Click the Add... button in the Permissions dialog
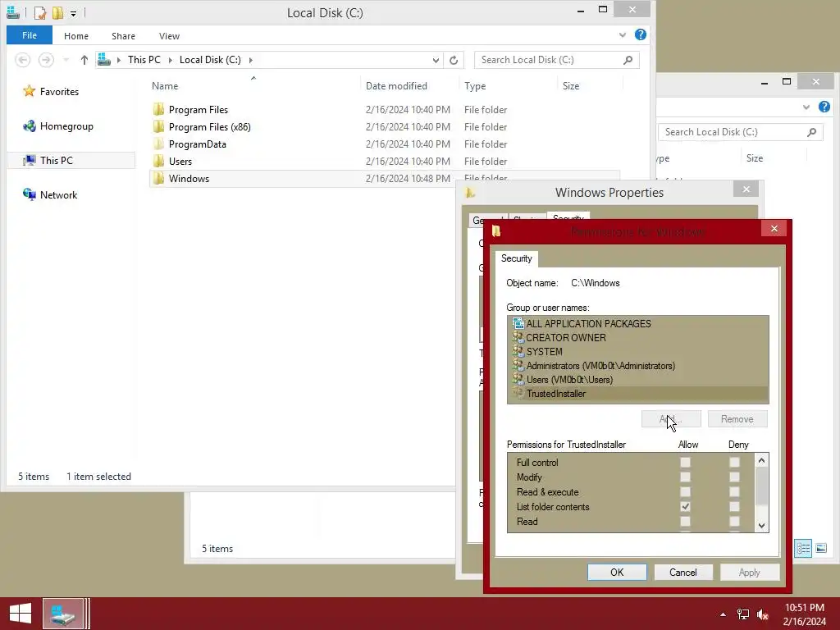 tap(671, 419)
